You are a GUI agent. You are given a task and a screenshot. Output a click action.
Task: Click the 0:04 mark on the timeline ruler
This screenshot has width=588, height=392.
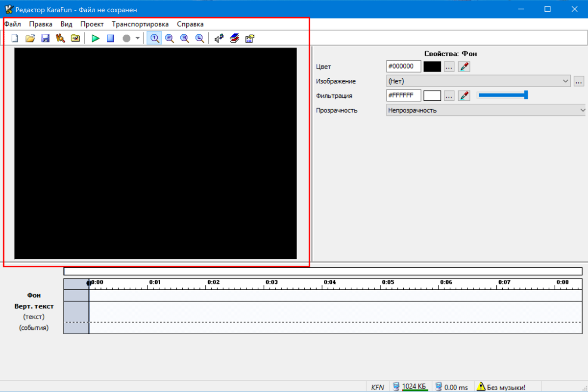pyautogui.click(x=330, y=282)
